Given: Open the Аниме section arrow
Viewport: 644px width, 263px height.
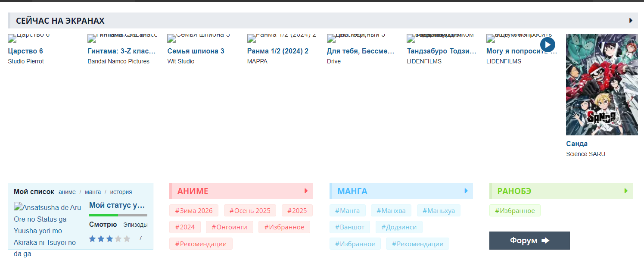Looking at the screenshot, I should (306, 191).
